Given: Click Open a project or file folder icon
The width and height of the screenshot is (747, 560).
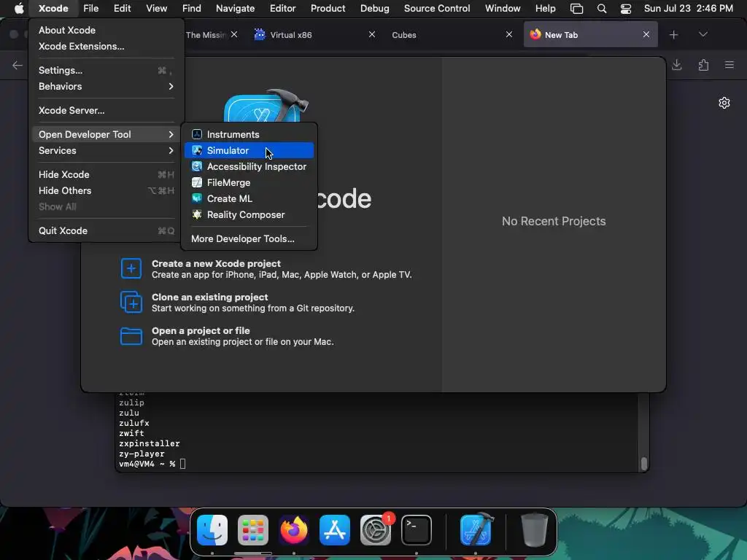Looking at the screenshot, I should point(131,335).
